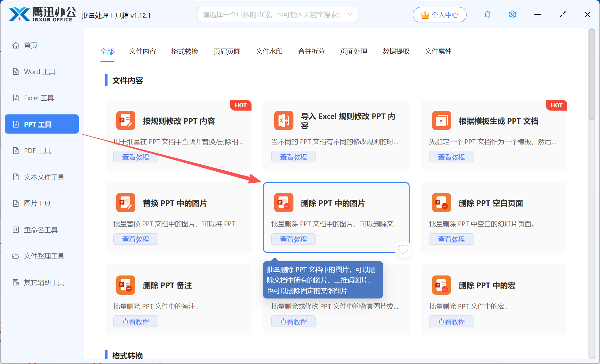Open the application settings gear
Image resolution: width=600 pixels, height=364 pixels.
pos(512,14)
